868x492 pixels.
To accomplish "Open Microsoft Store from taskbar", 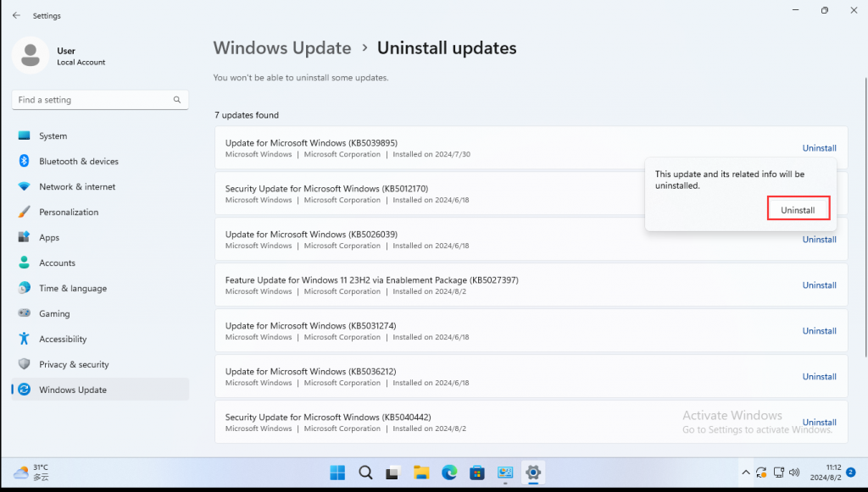I will [477, 473].
